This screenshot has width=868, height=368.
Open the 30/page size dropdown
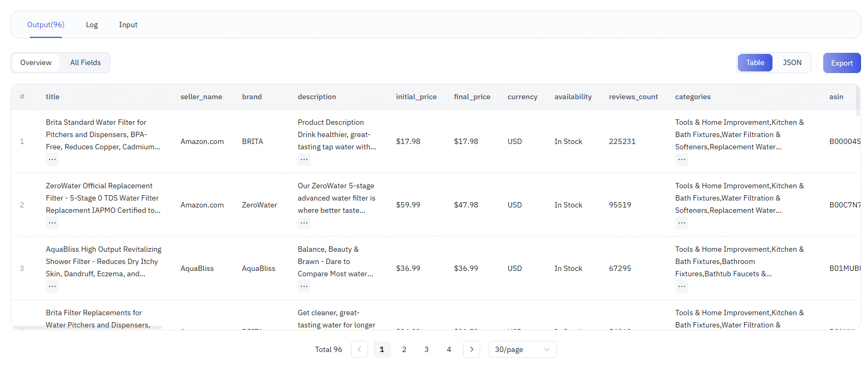click(522, 349)
